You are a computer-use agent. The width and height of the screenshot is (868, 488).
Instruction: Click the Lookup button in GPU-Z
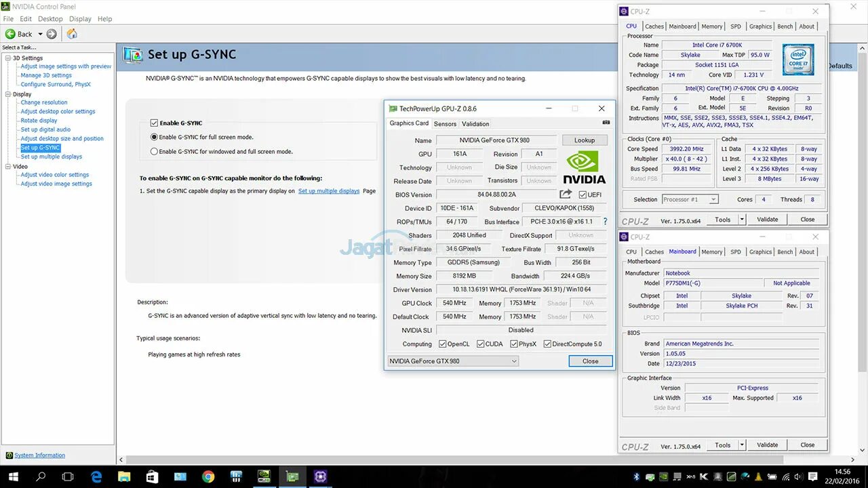585,140
